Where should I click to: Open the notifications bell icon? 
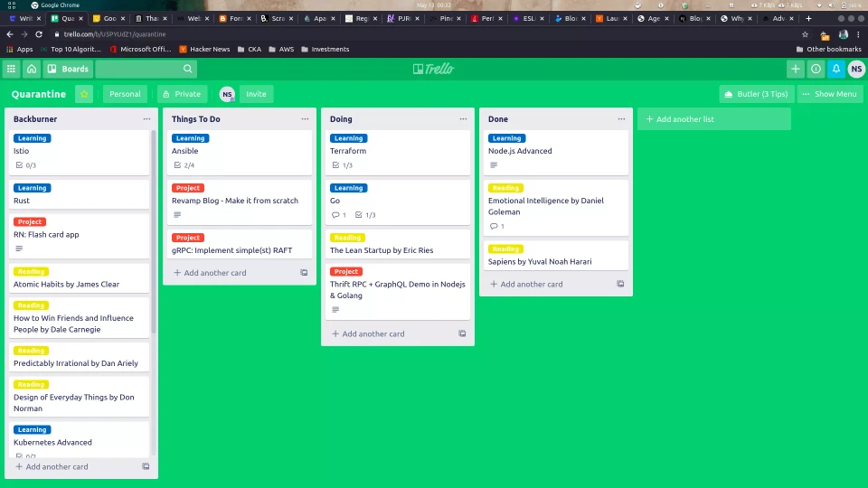tap(836, 70)
